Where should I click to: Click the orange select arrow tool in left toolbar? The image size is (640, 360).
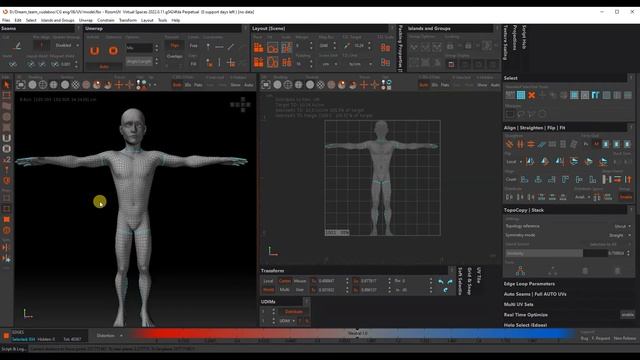(6, 84)
